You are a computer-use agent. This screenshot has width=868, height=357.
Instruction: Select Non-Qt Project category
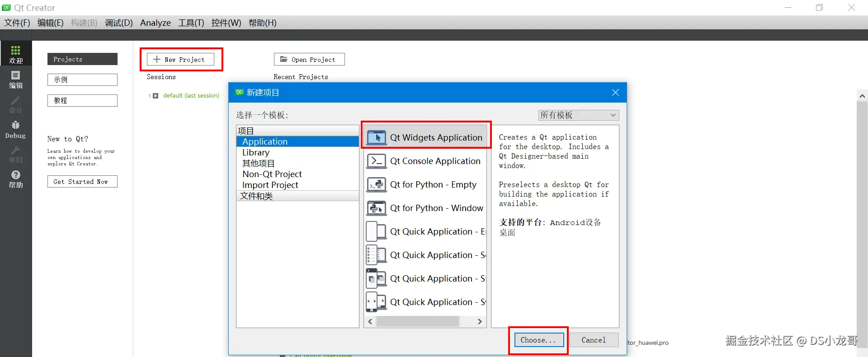pos(272,174)
